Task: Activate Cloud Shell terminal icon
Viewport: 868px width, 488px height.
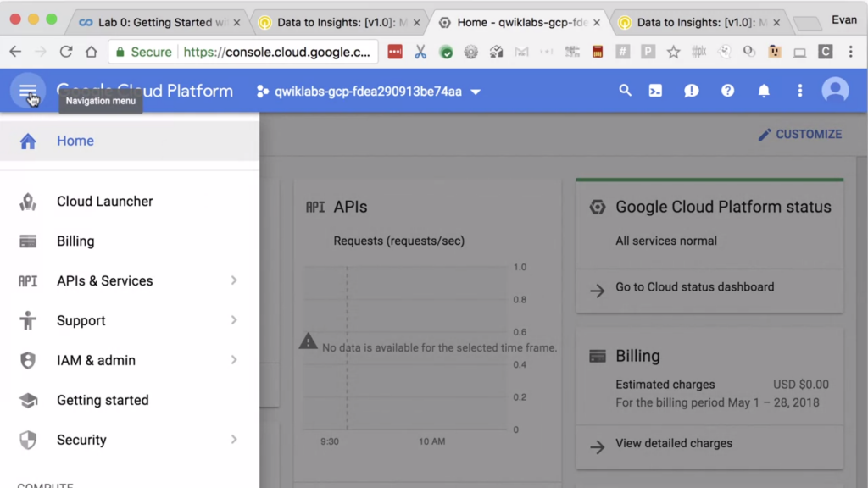Action: pos(655,91)
